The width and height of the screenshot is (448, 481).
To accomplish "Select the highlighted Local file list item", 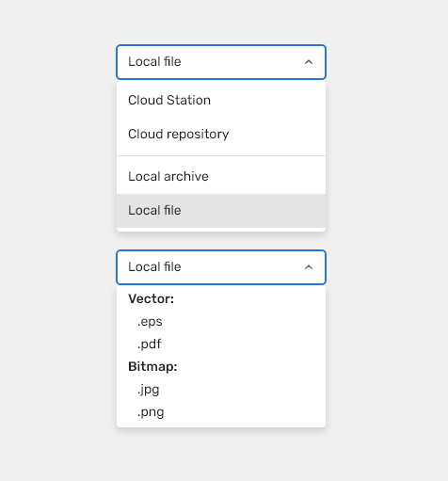I will pyautogui.click(x=221, y=211).
